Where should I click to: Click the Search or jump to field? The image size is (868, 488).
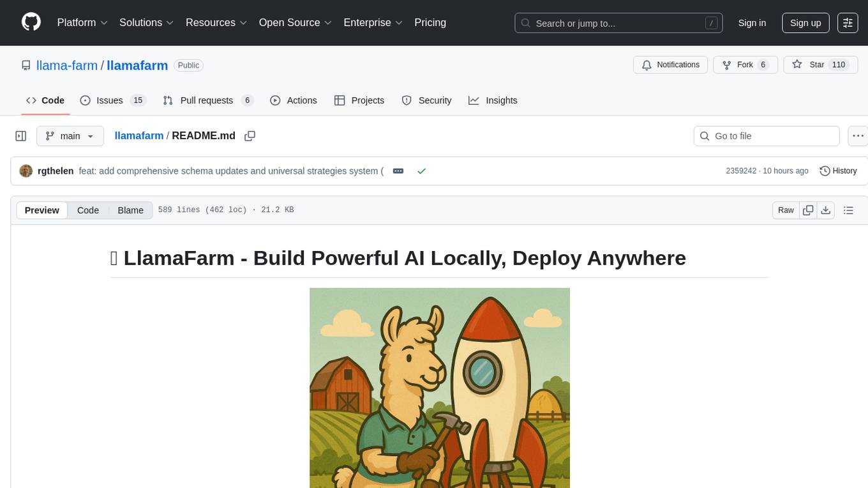(618, 23)
